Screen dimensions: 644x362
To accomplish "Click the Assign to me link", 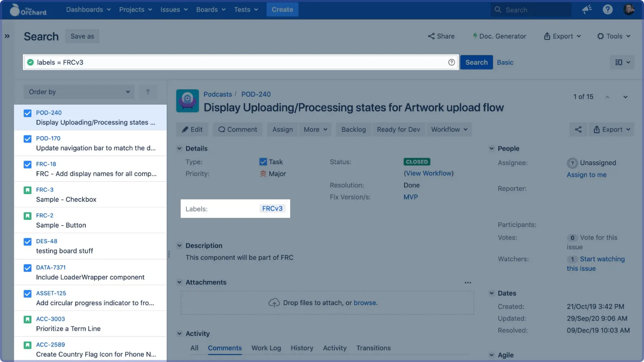I will pos(586,175).
